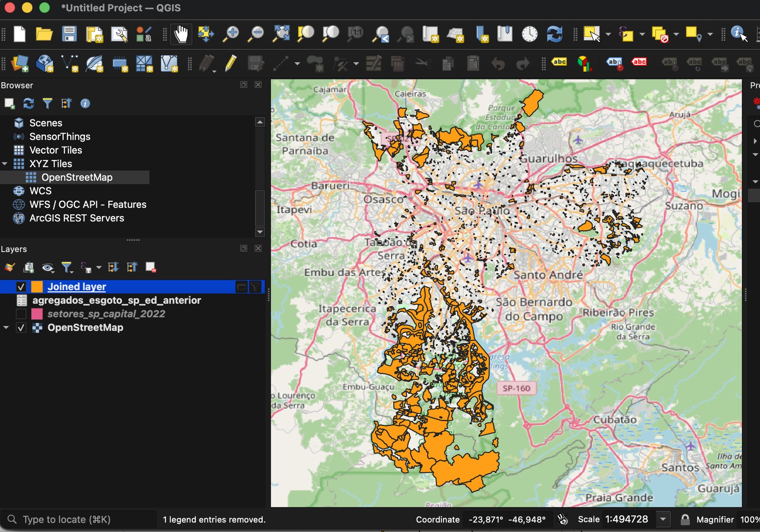Click the Zoom In magnifier tool
This screenshot has height=532, width=760.
[x=231, y=34]
